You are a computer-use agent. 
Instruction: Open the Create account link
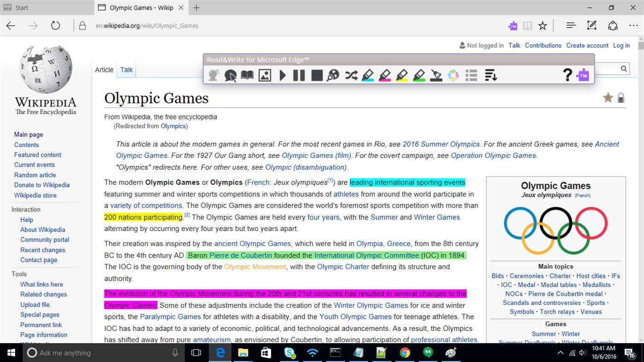pyautogui.click(x=587, y=45)
